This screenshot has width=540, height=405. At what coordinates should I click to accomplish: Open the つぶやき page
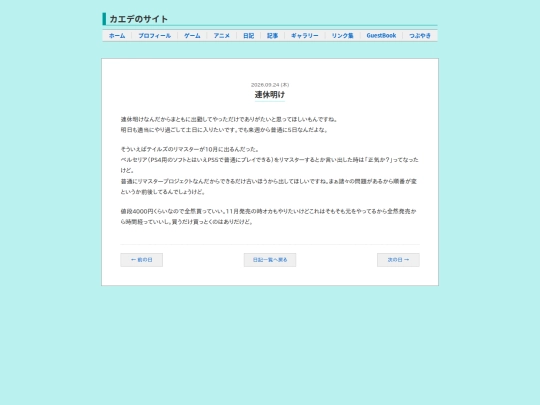coord(420,35)
